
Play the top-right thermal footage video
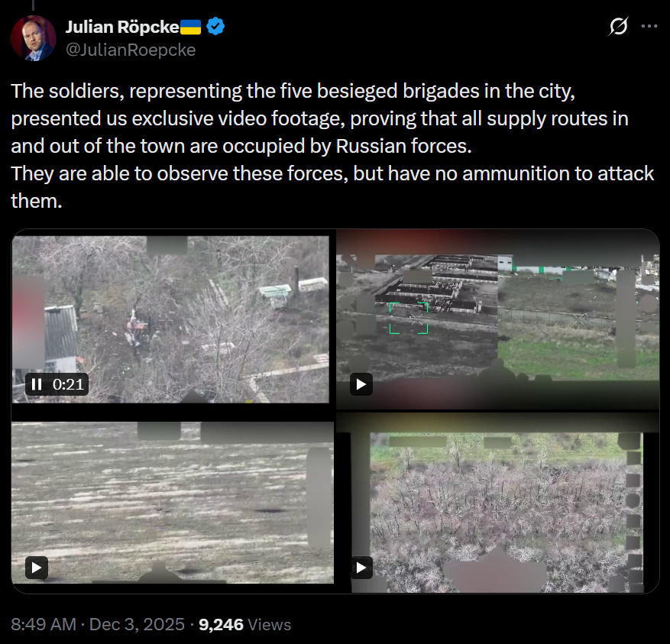coord(361,384)
